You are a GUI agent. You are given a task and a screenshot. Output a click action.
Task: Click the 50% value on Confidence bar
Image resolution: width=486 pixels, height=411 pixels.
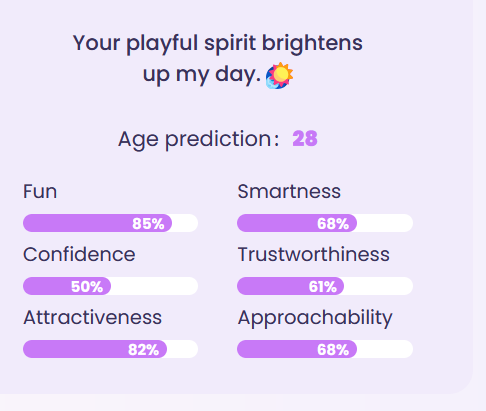tap(87, 287)
